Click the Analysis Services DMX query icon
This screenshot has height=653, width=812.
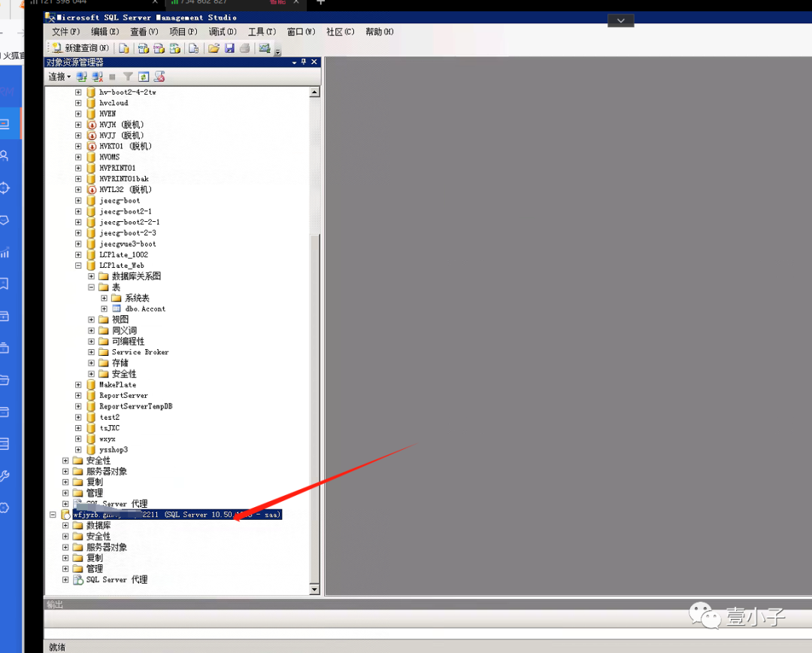(x=159, y=48)
